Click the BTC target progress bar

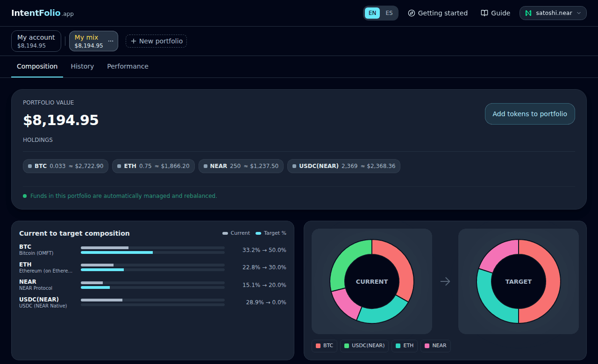pyautogui.click(x=153, y=252)
